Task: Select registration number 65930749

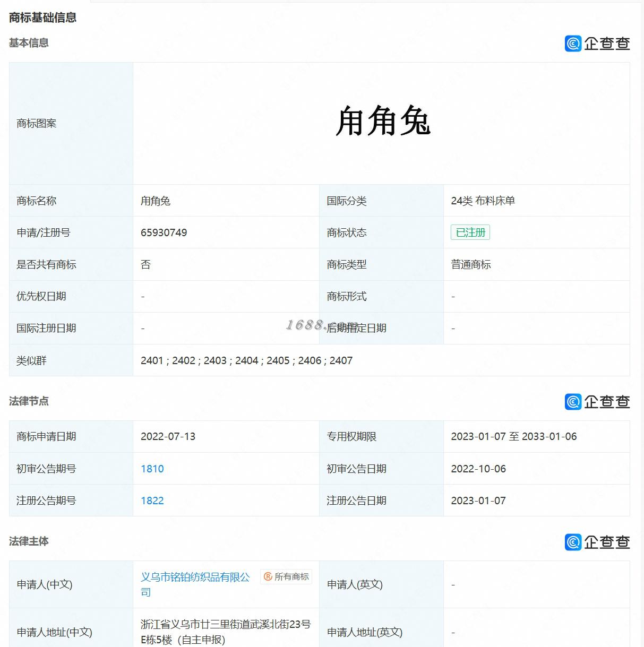Action: tap(164, 232)
